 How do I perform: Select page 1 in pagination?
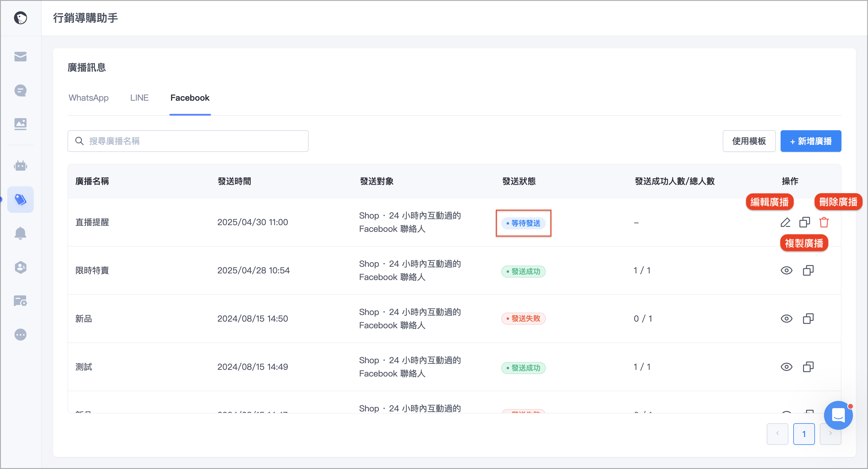pyautogui.click(x=804, y=434)
